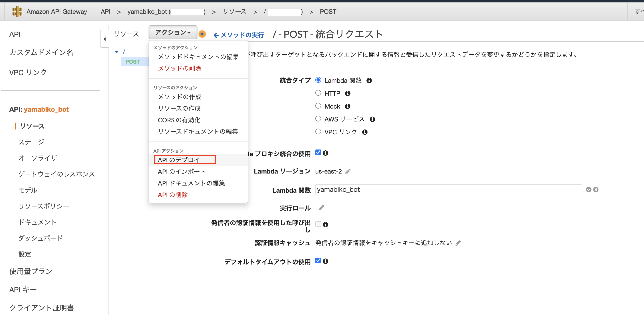Open カスタムドメイン名 in sidebar
644x315 pixels.
point(41,52)
